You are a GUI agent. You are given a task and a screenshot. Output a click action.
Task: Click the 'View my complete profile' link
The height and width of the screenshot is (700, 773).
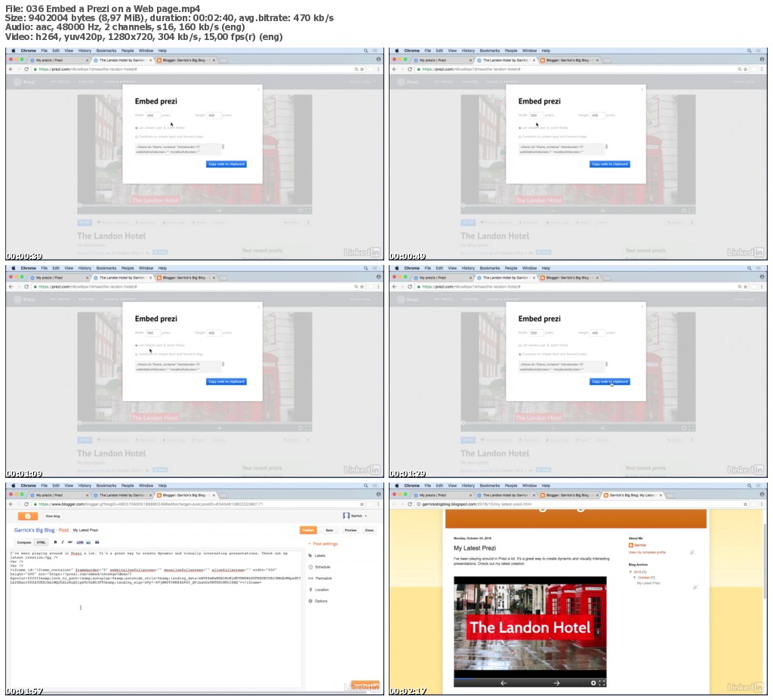pos(647,553)
